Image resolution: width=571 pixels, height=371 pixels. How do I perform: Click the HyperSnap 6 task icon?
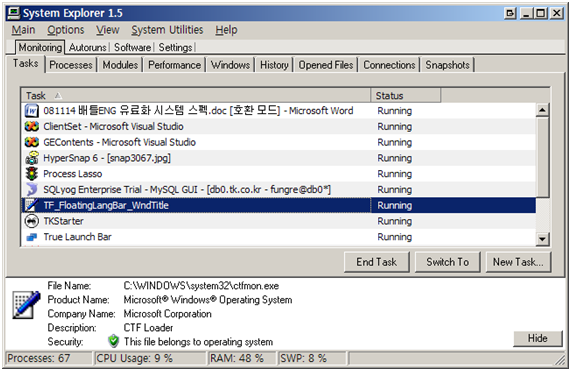tap(32, 158)
